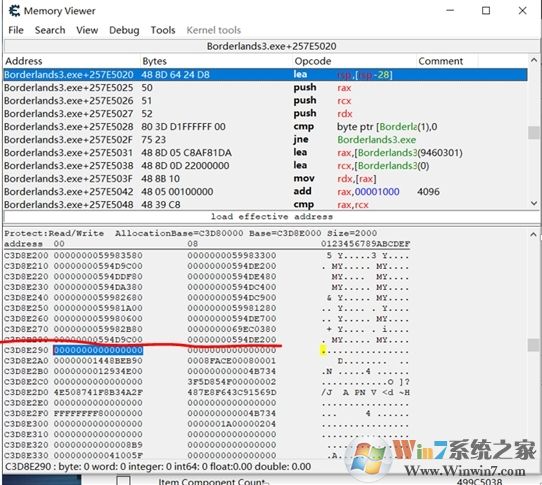Open the Debug menu
The width and height of the screenshot is (542, 485).
click(124, 30)
